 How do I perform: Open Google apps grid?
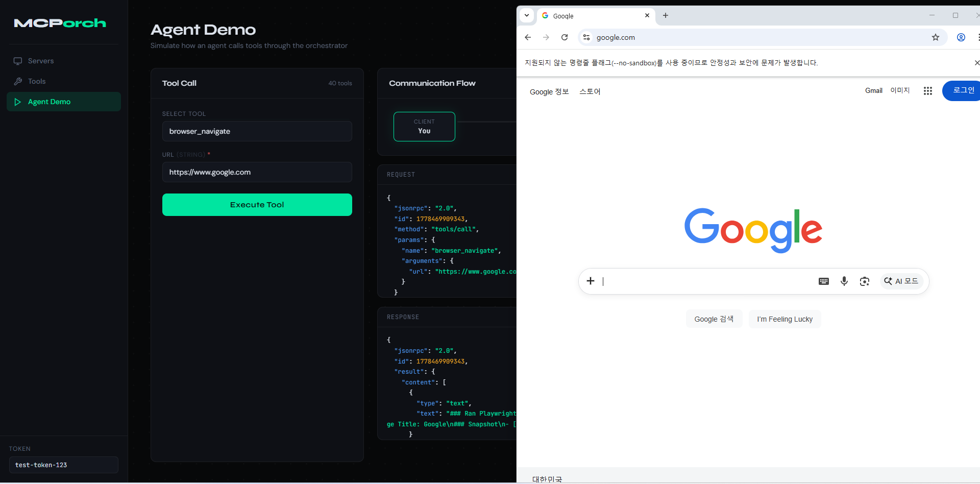(x=928, y=91)
